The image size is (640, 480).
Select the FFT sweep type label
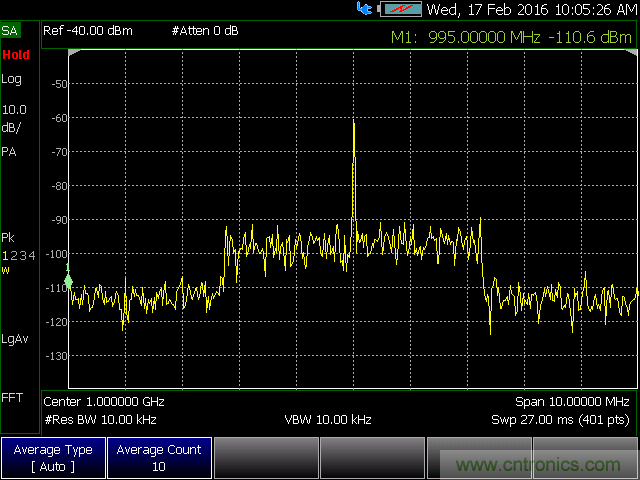tap(12, 397)
